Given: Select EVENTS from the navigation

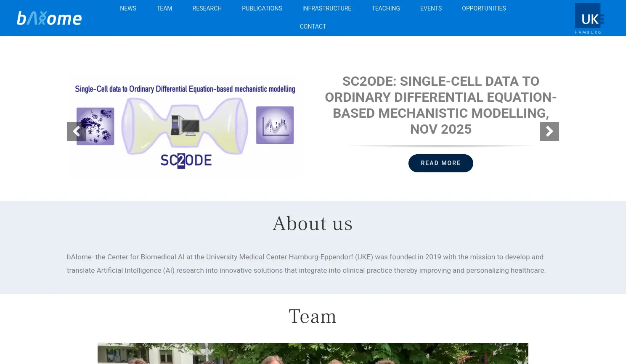Looking at the screenshot, I should point(431,8).
